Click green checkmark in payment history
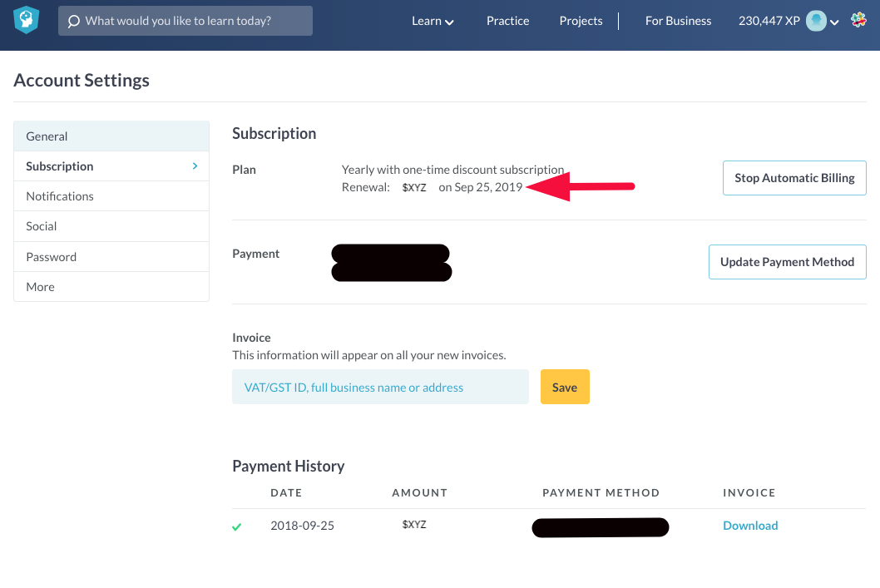880x588 pixels. coord(237,526)
